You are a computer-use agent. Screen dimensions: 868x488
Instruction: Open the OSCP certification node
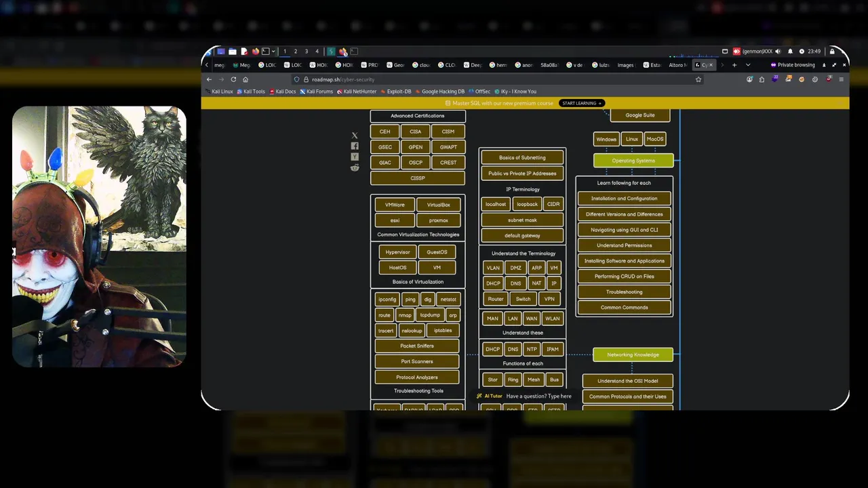coord(416,163)
